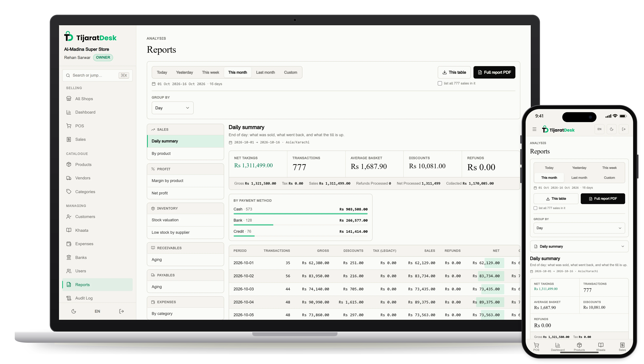
Task: Open Reports in the laptop sidebar
Action: point(97,285)
